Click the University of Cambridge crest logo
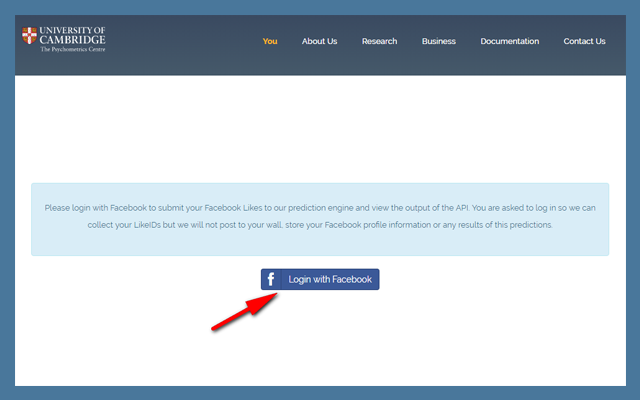The image size is (640, 400). [29, 36]
